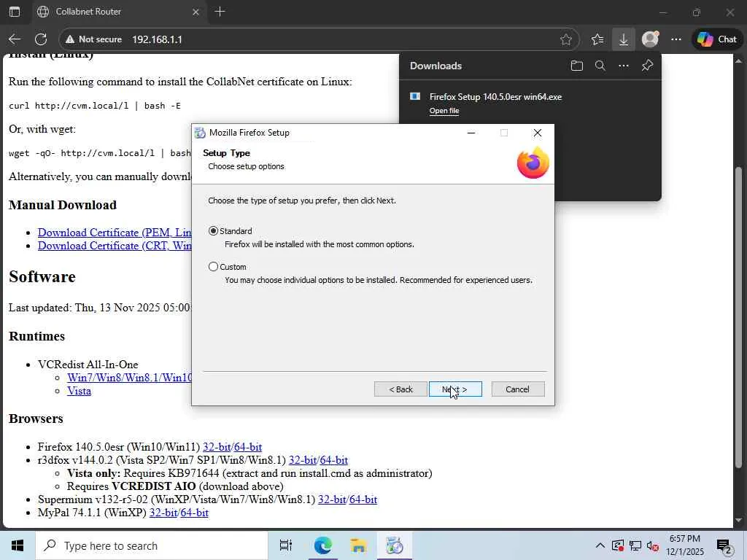Viewport: 747px width, 560px height.
Task: Open Microsoft Edge from the taskbar
Action: [322, 545]
